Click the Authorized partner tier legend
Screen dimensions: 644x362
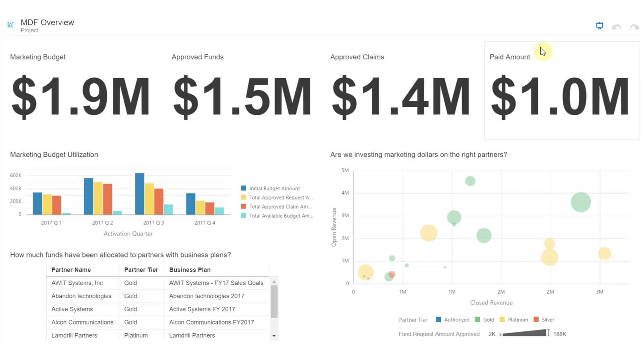(453, 320)
